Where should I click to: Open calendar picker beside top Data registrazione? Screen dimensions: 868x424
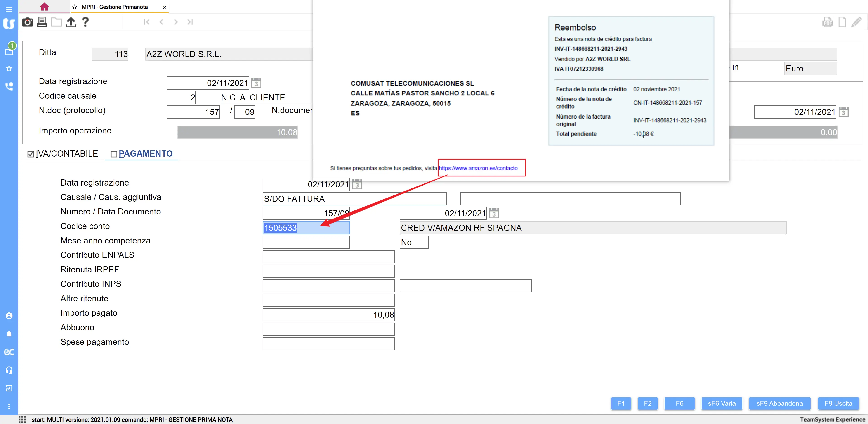[256, 83]
